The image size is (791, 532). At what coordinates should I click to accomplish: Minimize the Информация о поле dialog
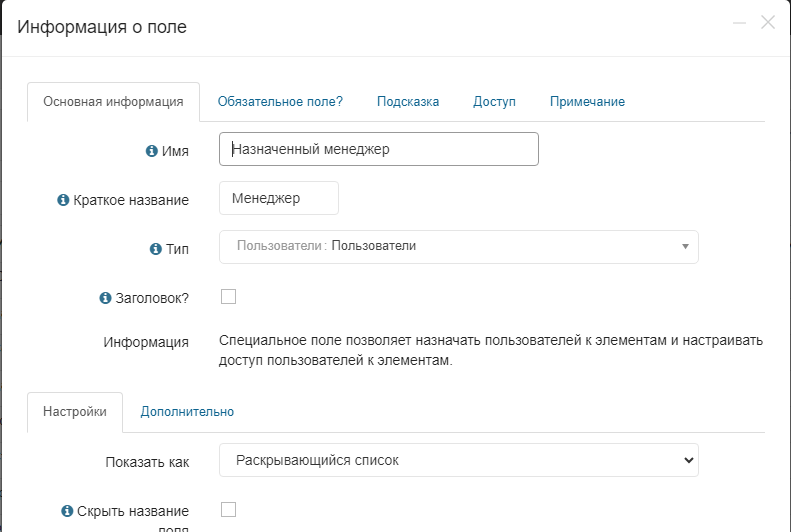(739, 23)
